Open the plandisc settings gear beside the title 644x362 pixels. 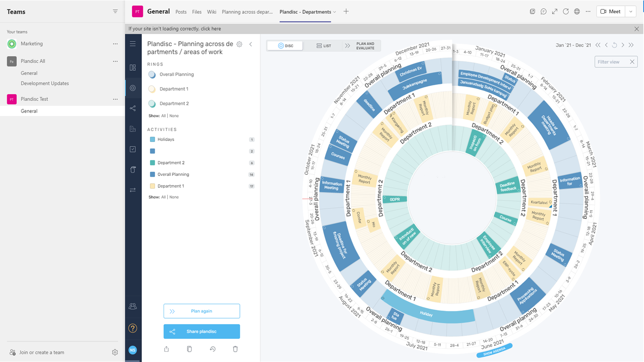click(x=239, y=44)
